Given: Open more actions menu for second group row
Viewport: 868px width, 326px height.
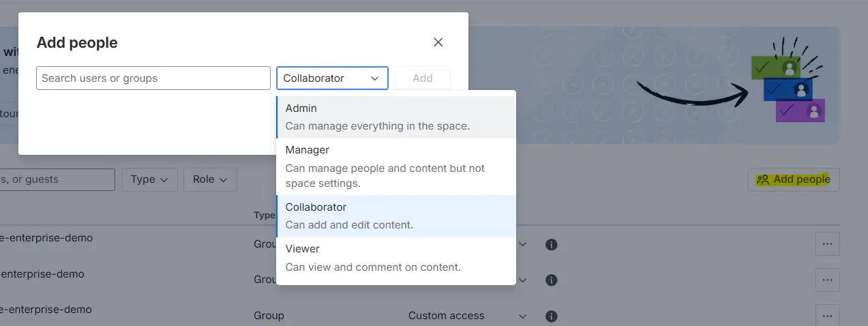Looking at the screenshot, I should 827,280.
